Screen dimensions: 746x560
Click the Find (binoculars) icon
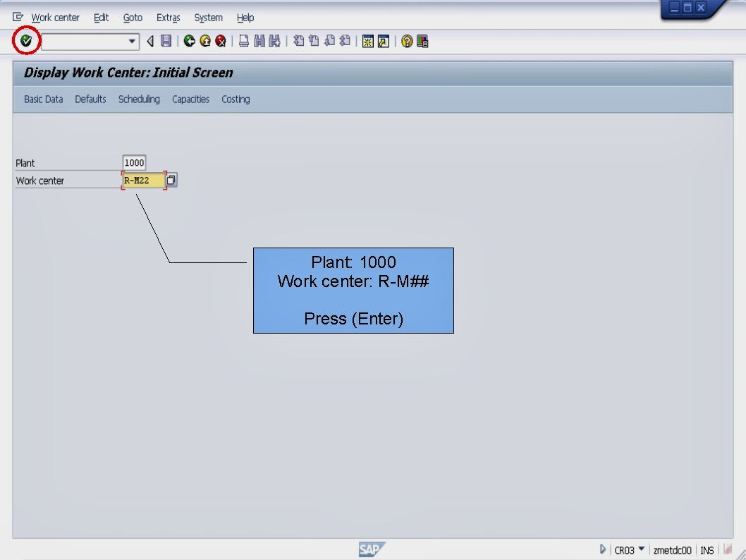257,41
